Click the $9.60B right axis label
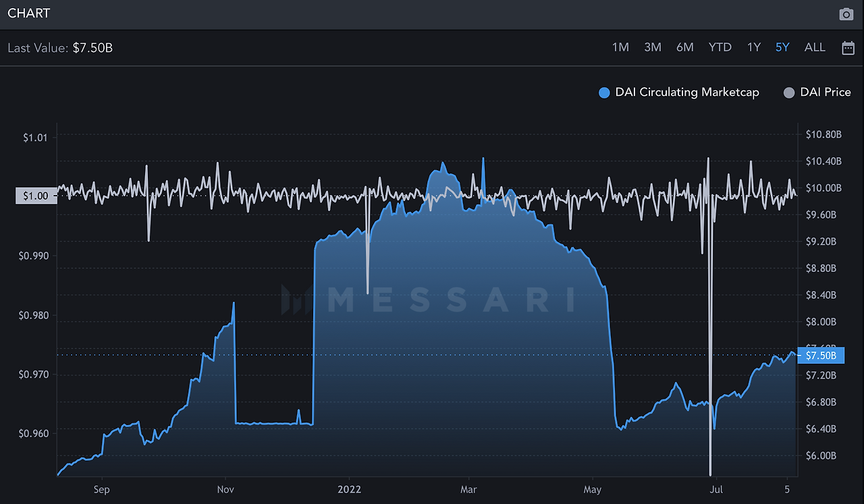The height and width of the screenshot is (504, 864). click(821, 215)
